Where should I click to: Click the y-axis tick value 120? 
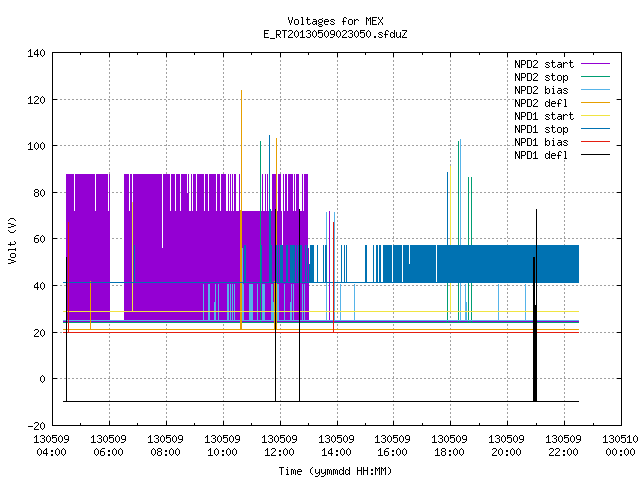[x=36, y=100]
